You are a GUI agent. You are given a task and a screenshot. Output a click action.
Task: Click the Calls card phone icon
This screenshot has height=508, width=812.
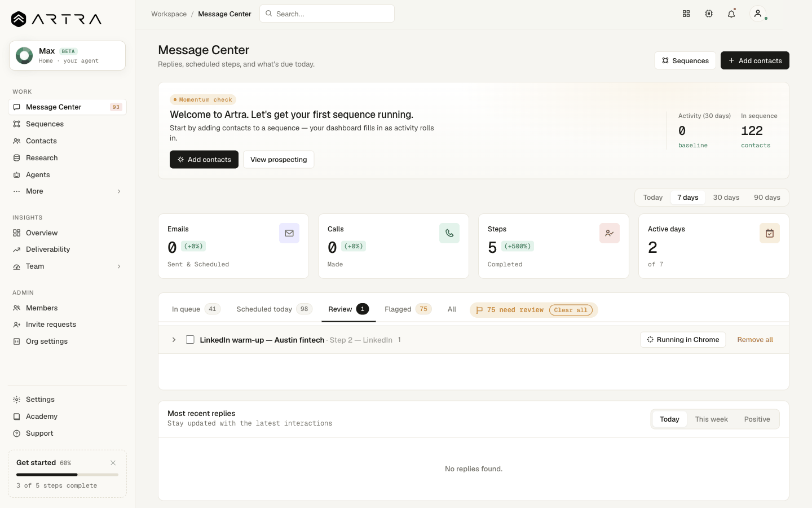pyautogui.click(x=449, y=233)
